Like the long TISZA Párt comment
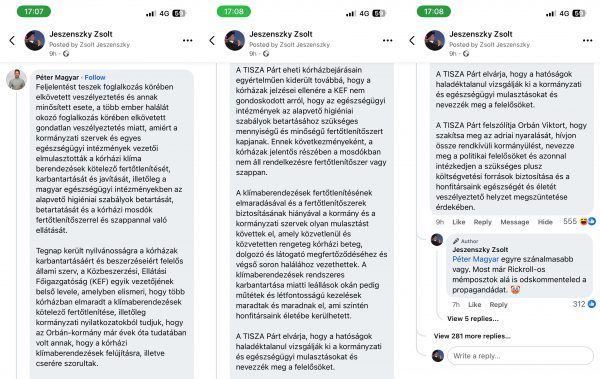Screen dimensions: 600x379 click(x=458, y=222)
